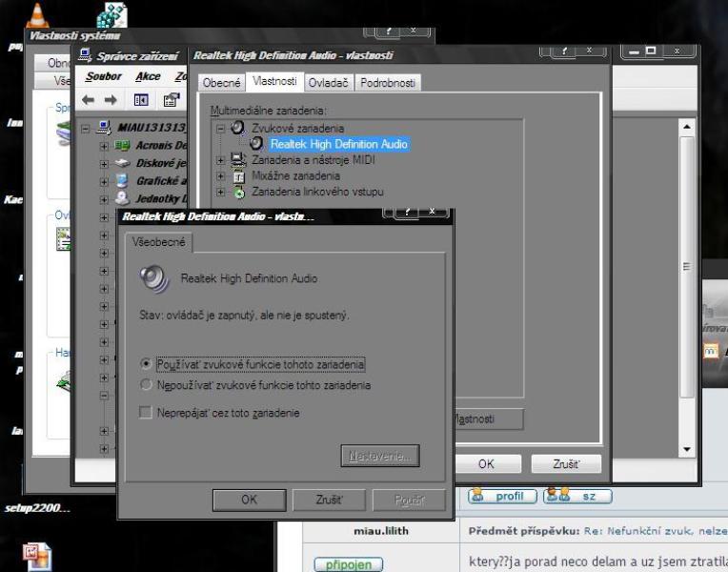Image resolution: width=728 pixels, height=572 pixels.
Task: Expand the Jednotky DVD node
Action: tap(104, 199)
